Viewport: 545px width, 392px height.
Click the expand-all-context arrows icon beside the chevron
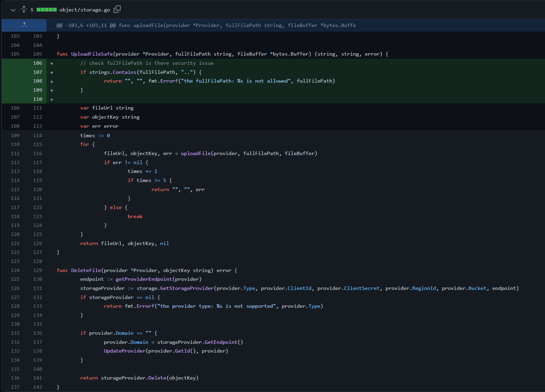(x=23, y=9)
